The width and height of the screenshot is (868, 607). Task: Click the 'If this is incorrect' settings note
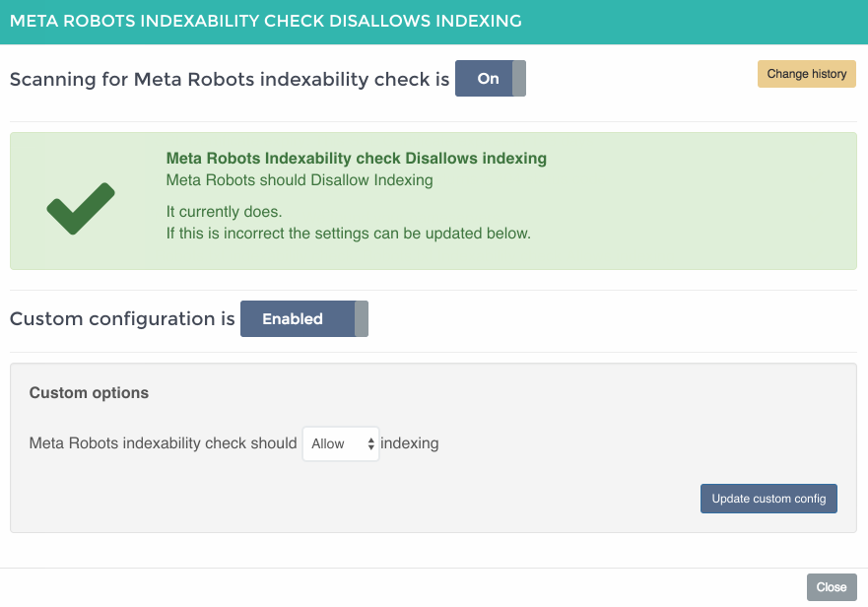[x=348, y=234]
